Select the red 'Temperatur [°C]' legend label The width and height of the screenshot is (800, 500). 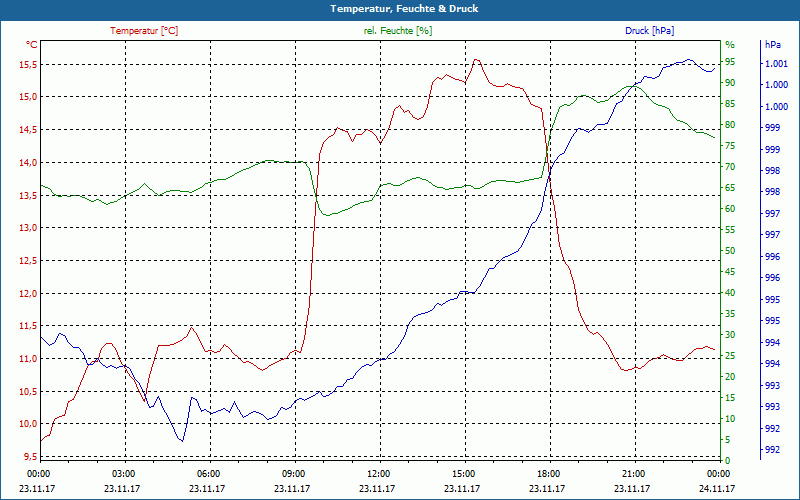144,31
